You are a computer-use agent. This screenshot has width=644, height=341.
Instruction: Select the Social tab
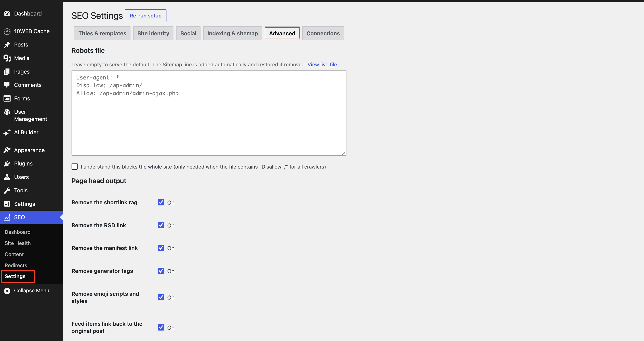click(188, 33)
